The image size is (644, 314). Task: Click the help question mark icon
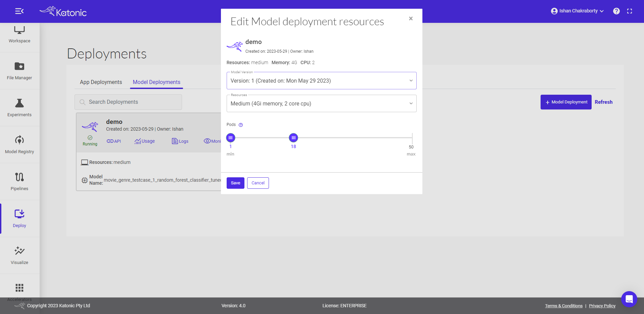(616, 11)
